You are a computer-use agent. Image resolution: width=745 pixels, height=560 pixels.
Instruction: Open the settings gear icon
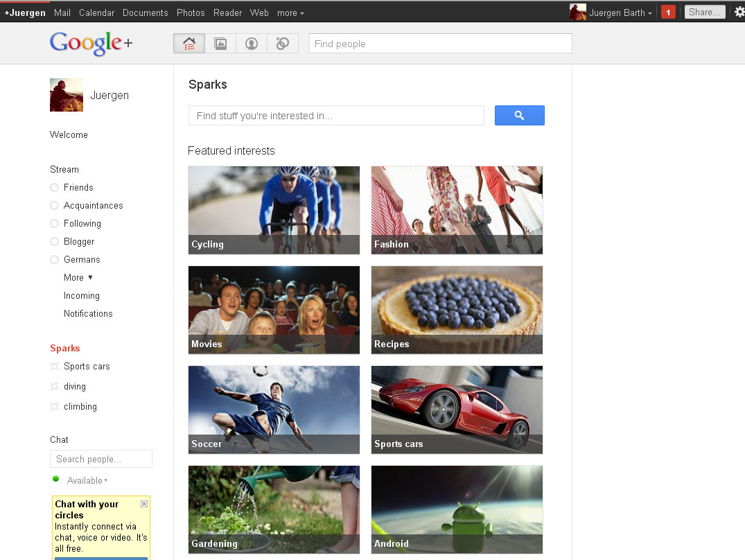pos(739,12)
